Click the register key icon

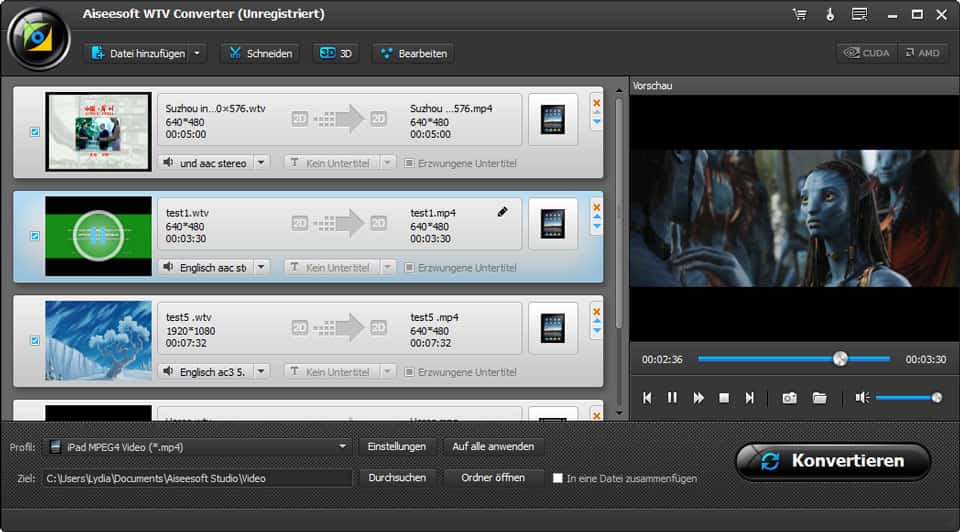click(x=830, y=15)
